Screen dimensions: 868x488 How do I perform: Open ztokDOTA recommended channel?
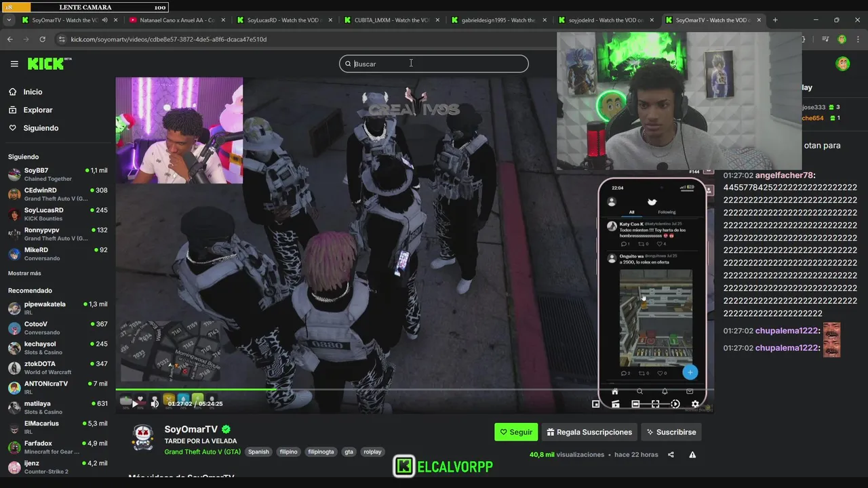[58, 368]
